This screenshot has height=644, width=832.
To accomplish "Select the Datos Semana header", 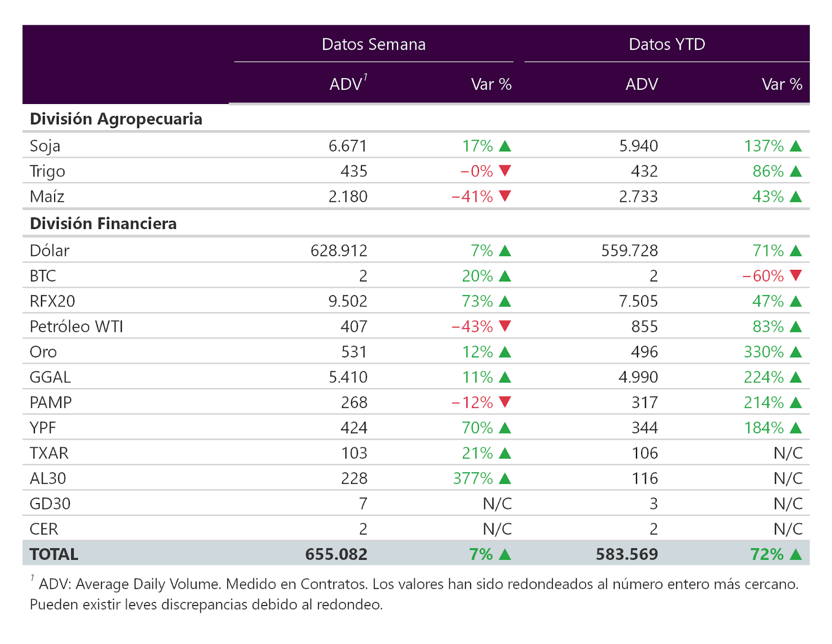I will (373, 44).
